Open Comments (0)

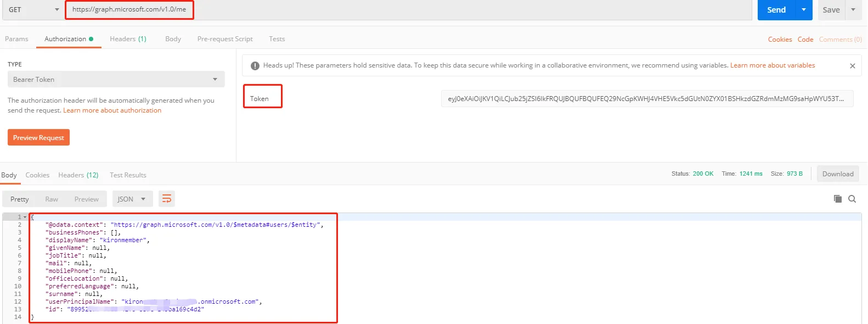tap(840, 40)
